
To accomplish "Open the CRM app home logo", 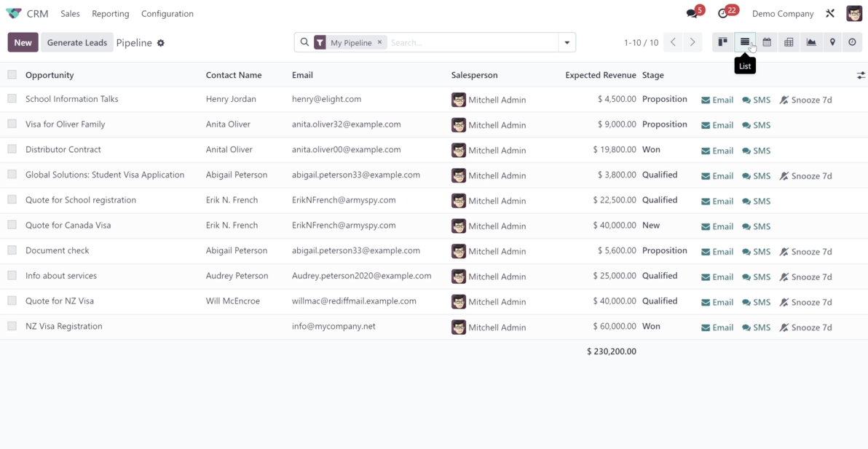I will (13, 14).
